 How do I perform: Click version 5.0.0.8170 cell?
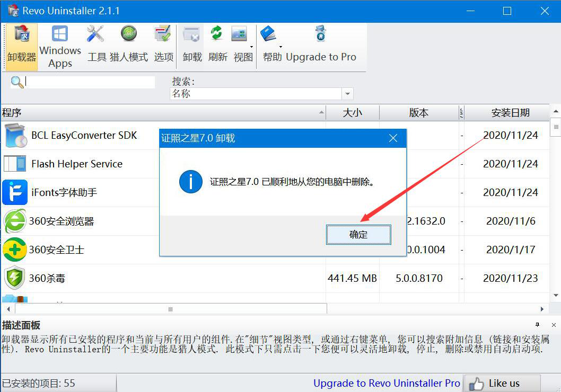pyautogui.click(x=419, y=278)
